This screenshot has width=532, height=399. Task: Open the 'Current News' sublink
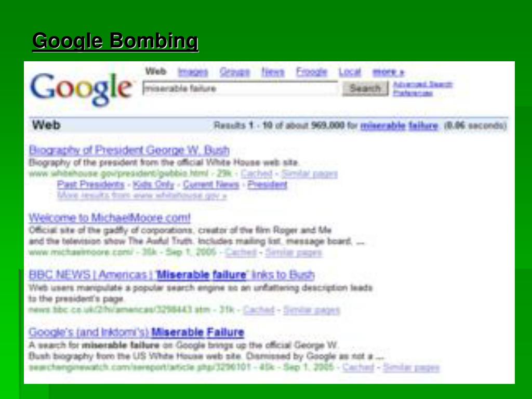211,185
